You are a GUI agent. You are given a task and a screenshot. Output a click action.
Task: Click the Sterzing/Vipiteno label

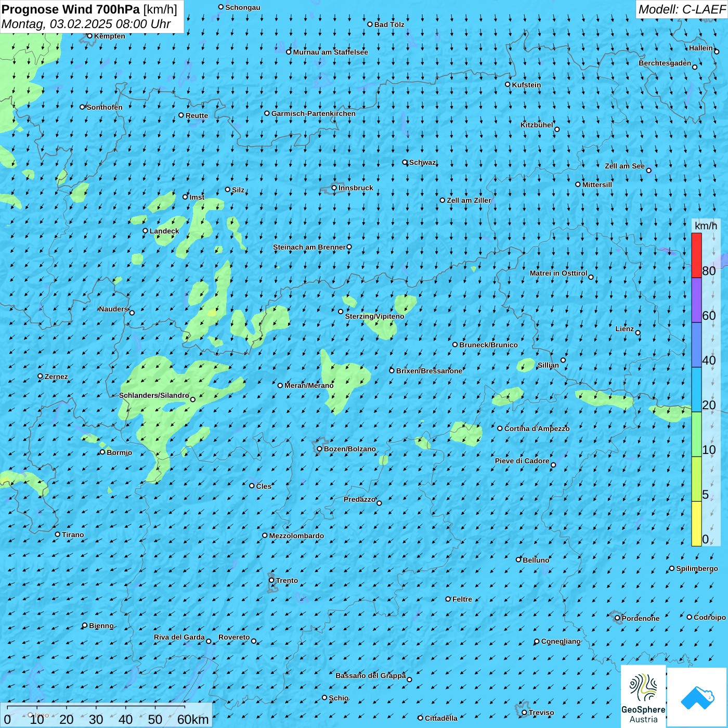coord(374,316)
